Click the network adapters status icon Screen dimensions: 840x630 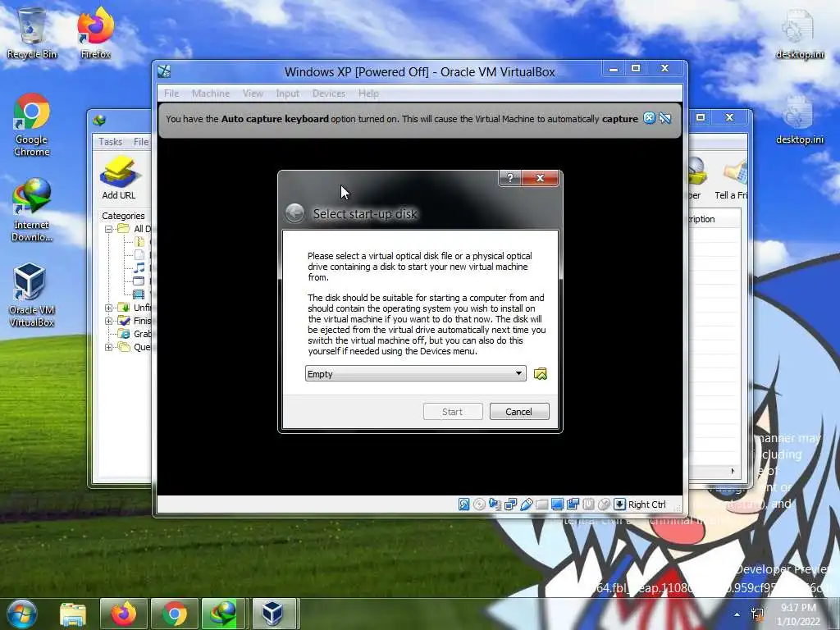pyautogui.click(x=510, y=504)
